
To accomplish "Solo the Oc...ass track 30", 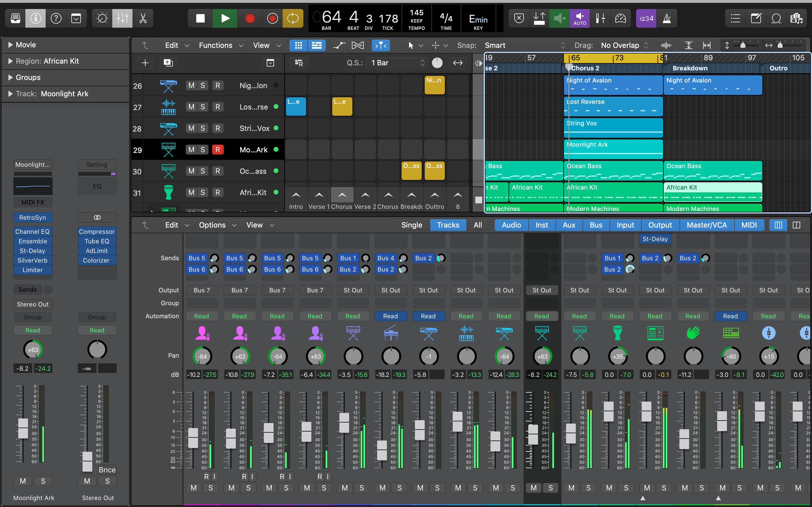I will click(x=203, y=171).
